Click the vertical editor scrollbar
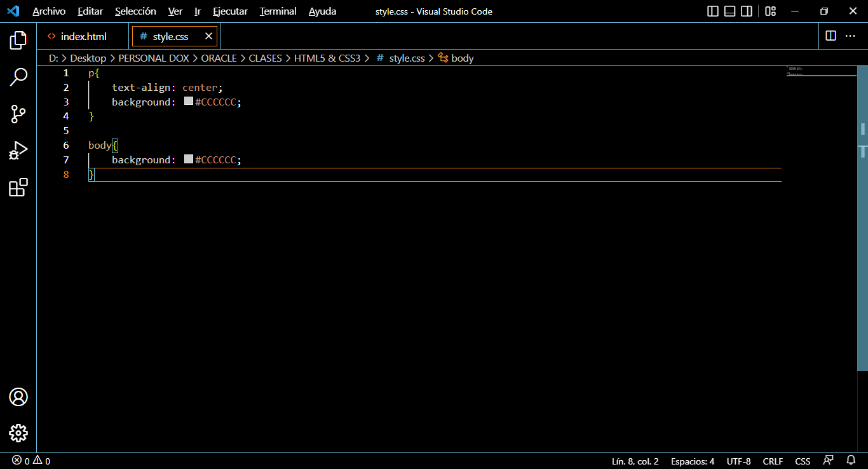This screenshot has width=868, height=469. point(862,218)
